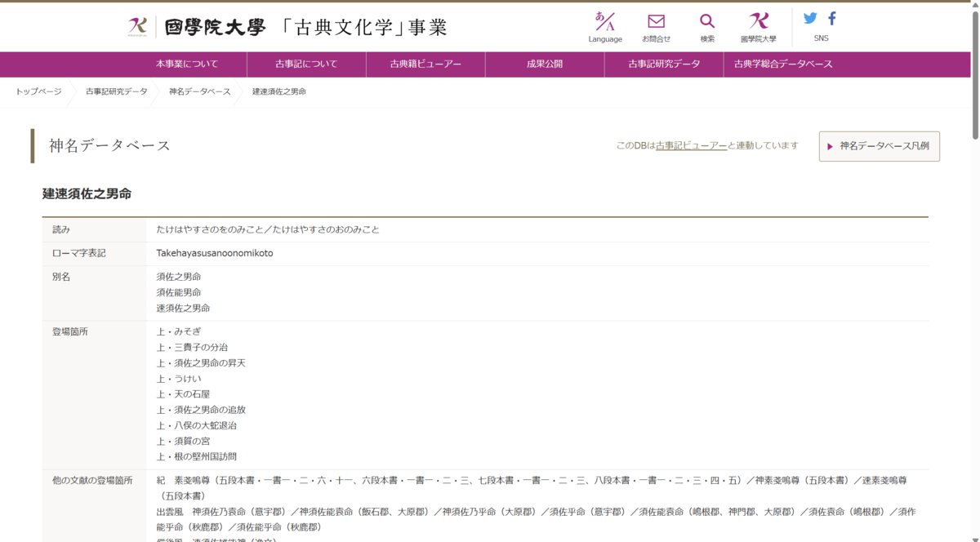The width and height of the screenshot is (980, 542).
Task: Click the 建速須佐之男命 entry title
Action: tap(87, 194)
